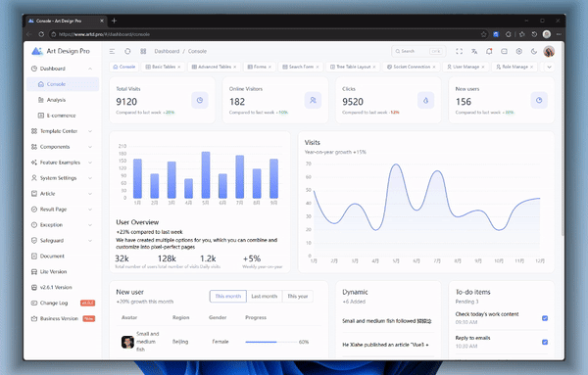The height and width of the screenshot is (375, 588).
Task: Open Lite Version in the sidebar
Action: point(63,272)
